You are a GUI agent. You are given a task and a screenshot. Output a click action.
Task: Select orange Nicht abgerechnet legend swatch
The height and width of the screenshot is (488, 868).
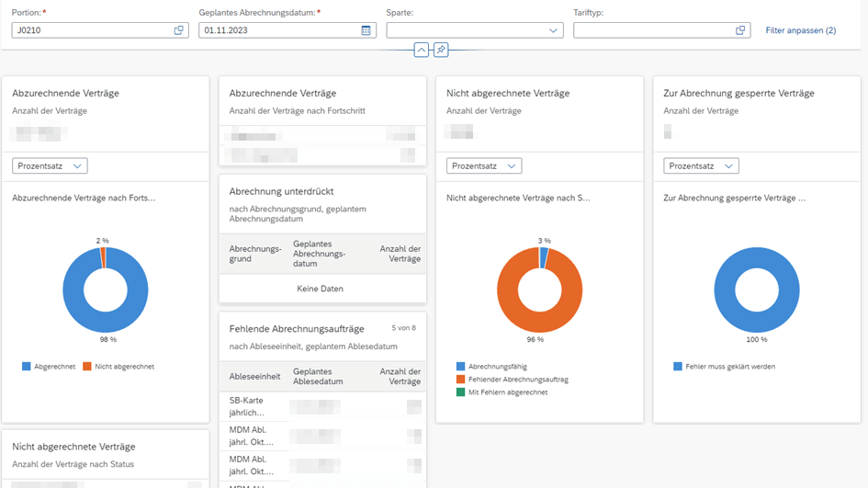tap(87, 366)
